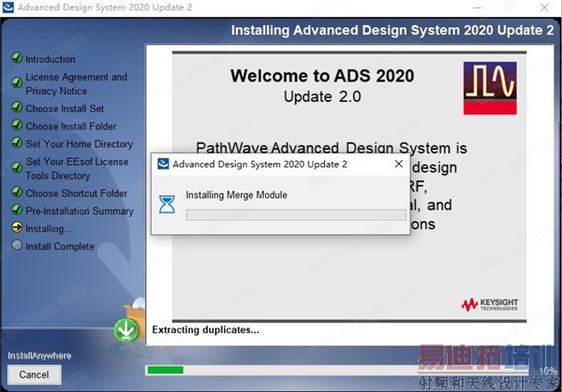This screenshot has height=392, width=562.
Task: Minimize the main installer window
Action: [x=477, y=7]
